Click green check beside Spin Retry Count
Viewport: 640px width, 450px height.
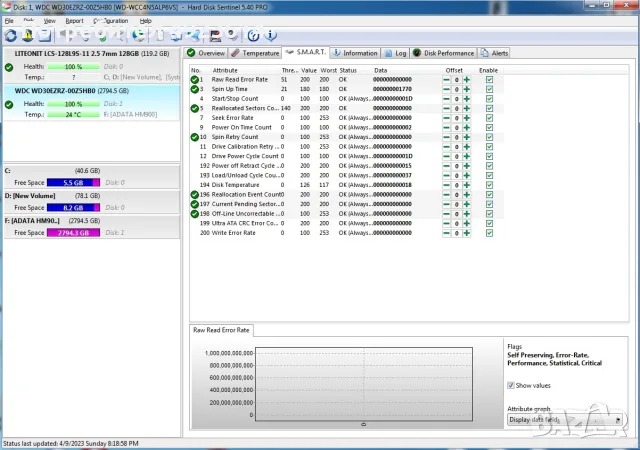coord(195,137)
